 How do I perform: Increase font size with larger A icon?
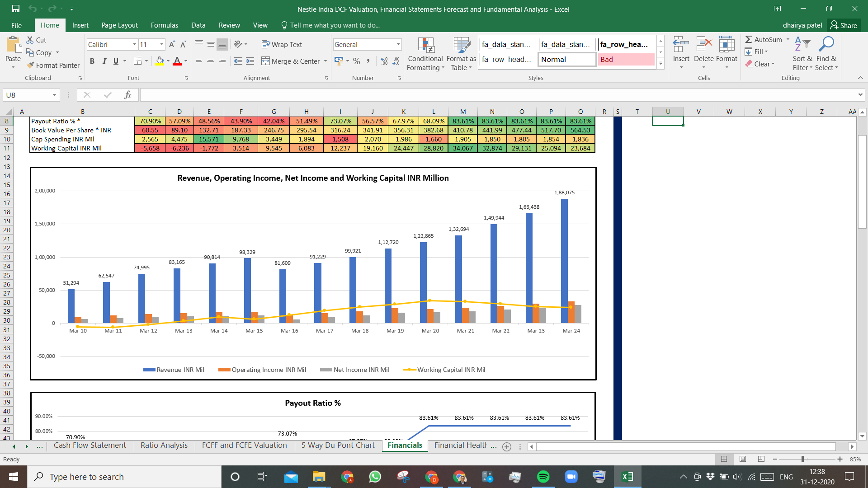(x=172, y=44)
